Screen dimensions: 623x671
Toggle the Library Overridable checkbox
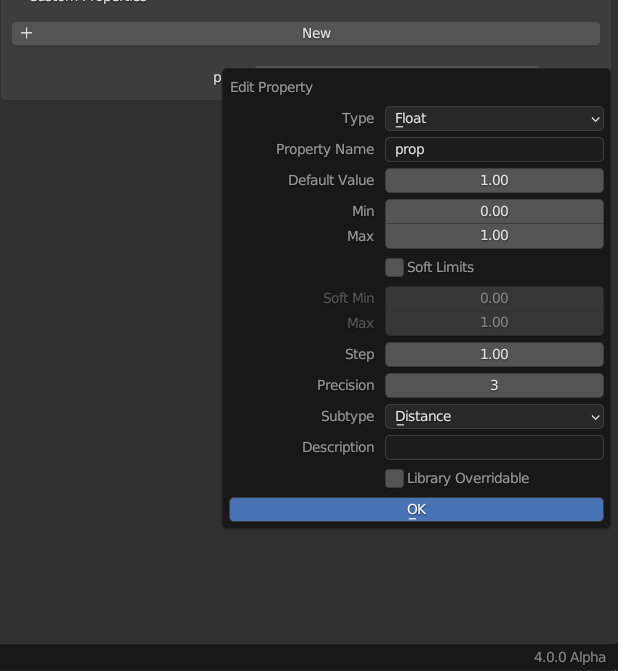(394, 478)
